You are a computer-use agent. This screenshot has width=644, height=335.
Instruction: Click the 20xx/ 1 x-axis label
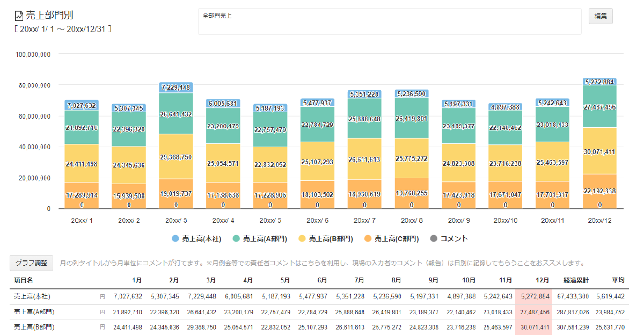(x=82, y=221)
